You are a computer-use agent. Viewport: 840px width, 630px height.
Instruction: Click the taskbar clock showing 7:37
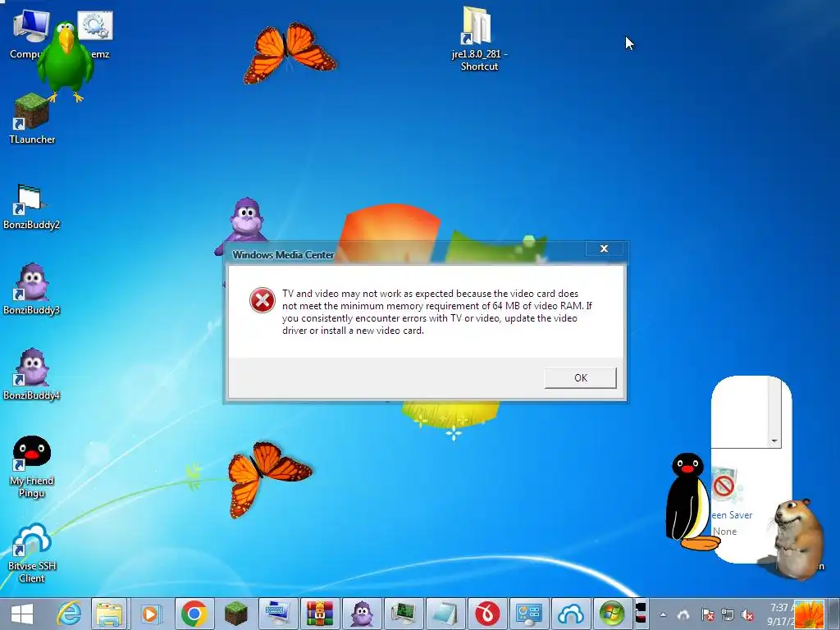(779, 614)
